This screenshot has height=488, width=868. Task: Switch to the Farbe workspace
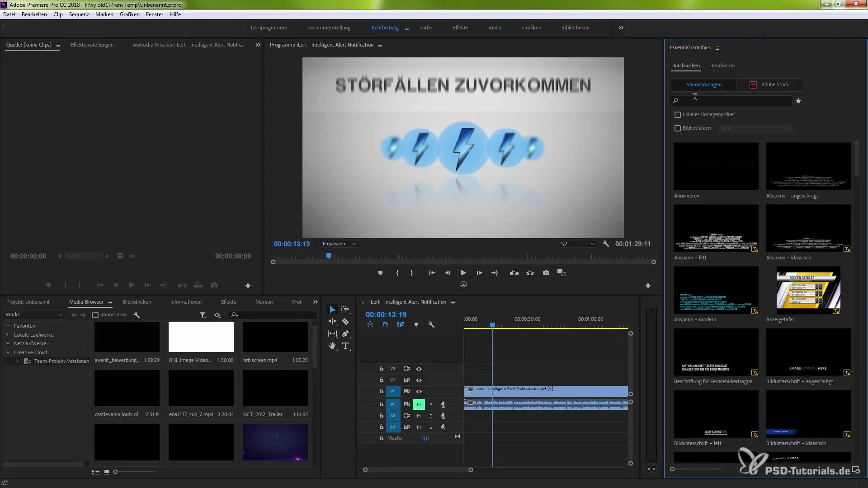click(426, 28)
